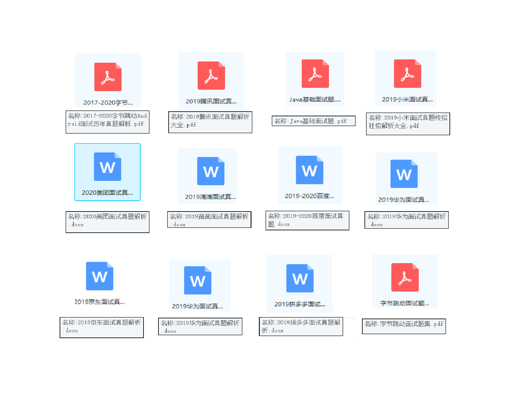
Task: Open the 字节跳动面试题 PDF icon
Action: click(404, 277)
